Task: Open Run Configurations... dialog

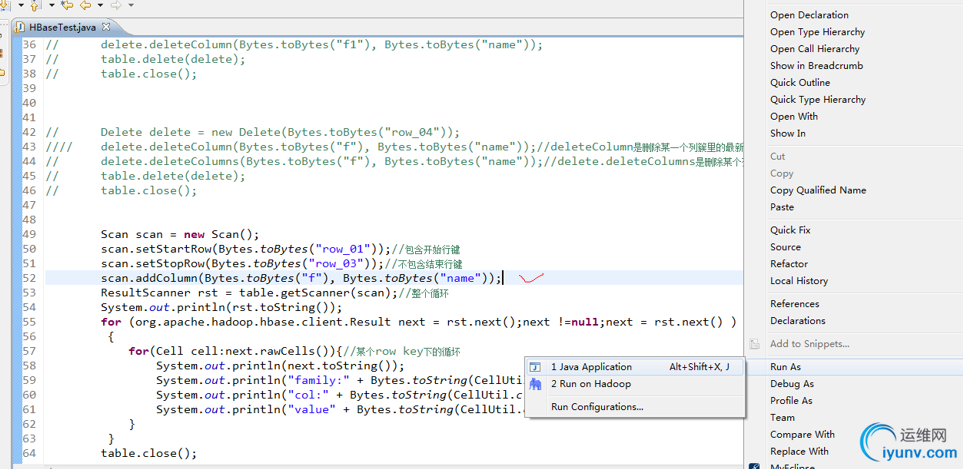Action: [635, 407]
